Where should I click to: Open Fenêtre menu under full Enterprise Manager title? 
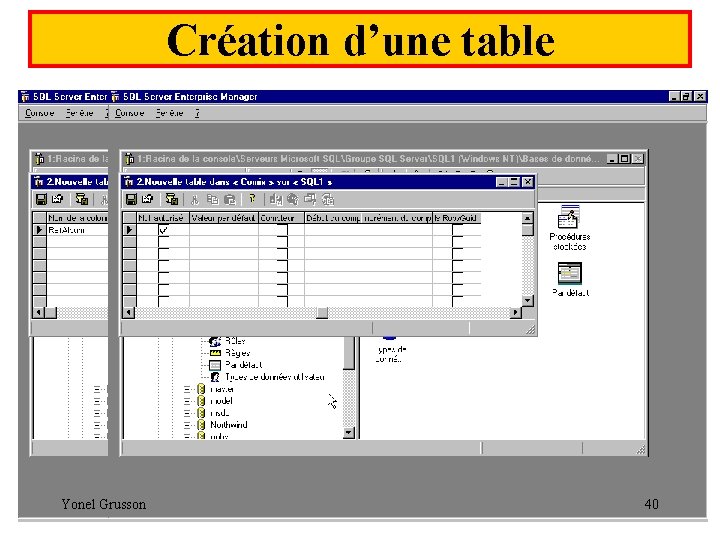click(x=169, y=113)
